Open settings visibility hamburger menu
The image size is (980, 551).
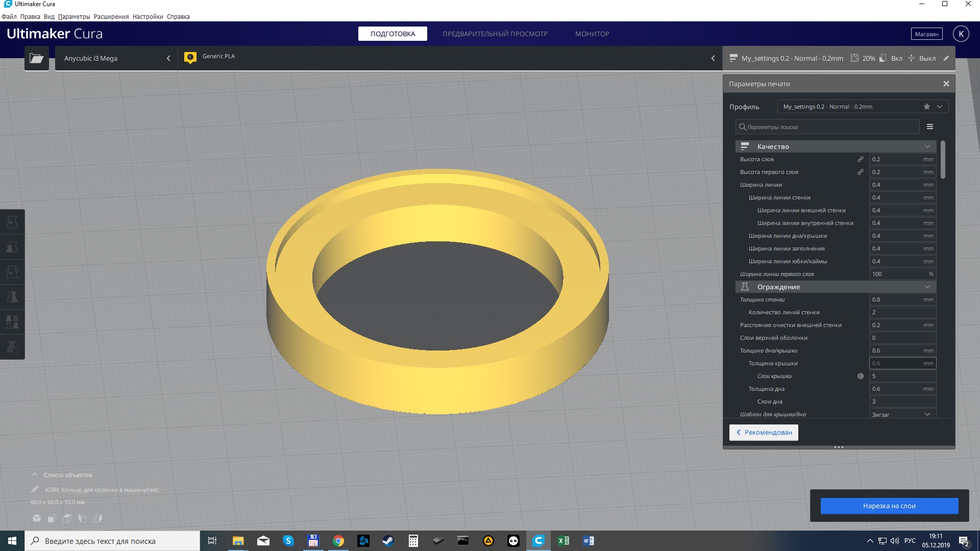coord(930,127)
